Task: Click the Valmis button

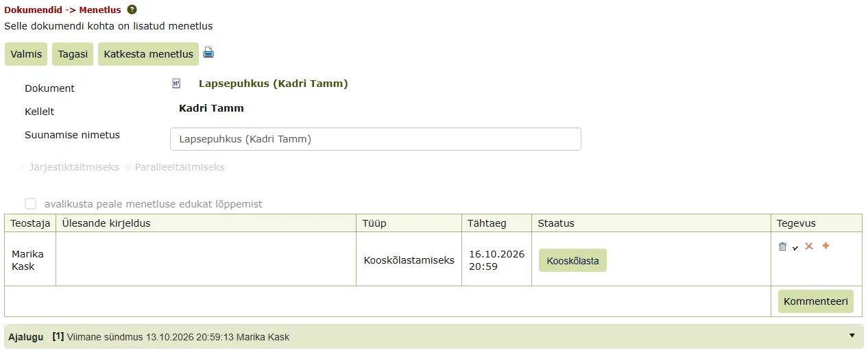Action: coord(27,54)
